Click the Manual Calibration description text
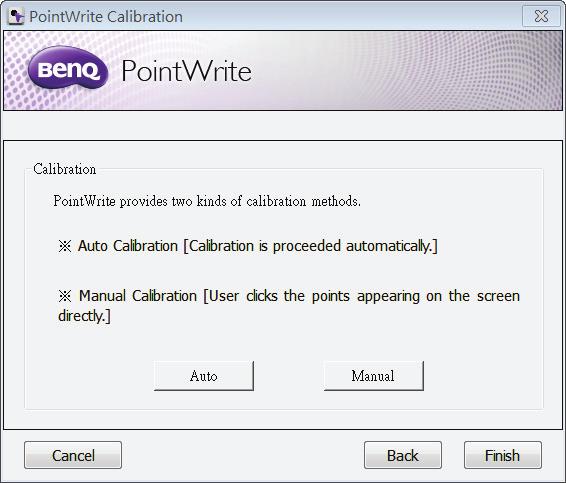566x483 pixels. pos(289,306)
